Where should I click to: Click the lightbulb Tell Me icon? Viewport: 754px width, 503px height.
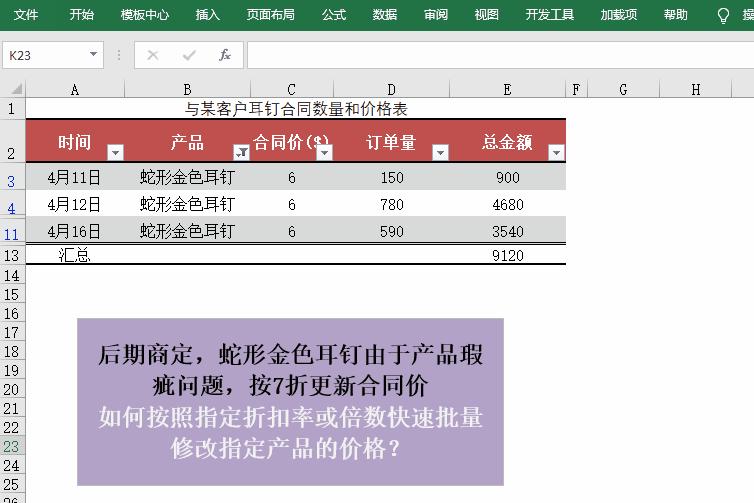pos(723,16)
